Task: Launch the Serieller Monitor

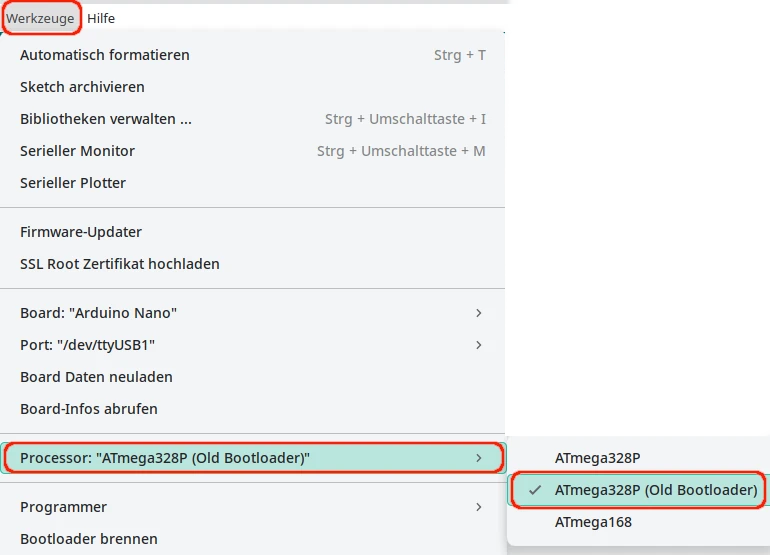Action: click(x=77, y=151)
